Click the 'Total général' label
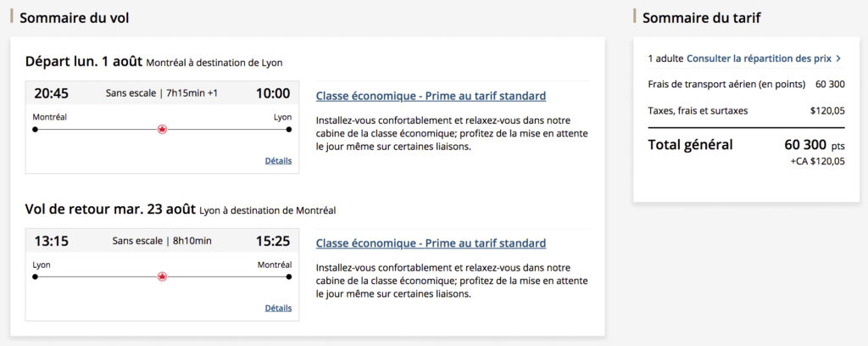868x346 pixels. tap(690, 145)
